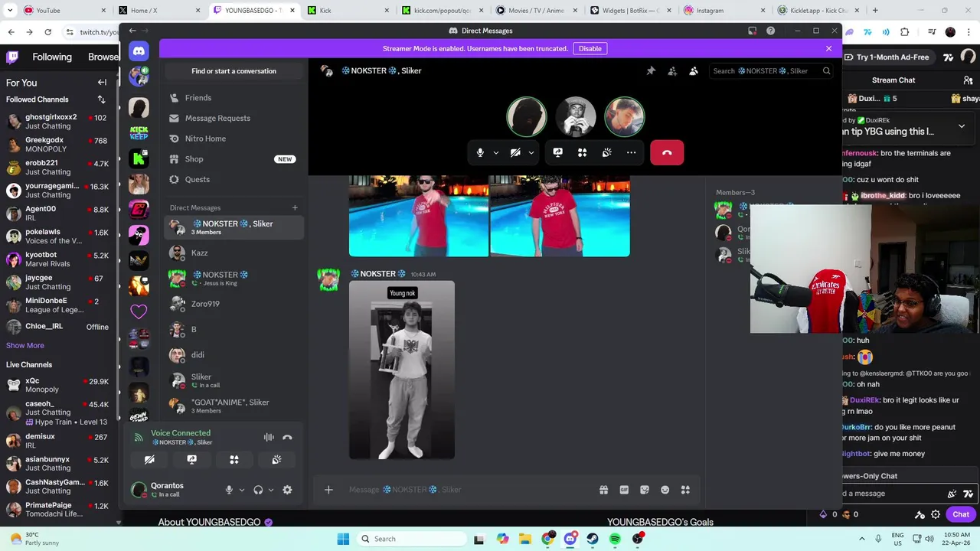The height and width of the screenshot is (551, 980).
Task: Open xQc channel in Live Channels
Action: (x=59, y=385)
